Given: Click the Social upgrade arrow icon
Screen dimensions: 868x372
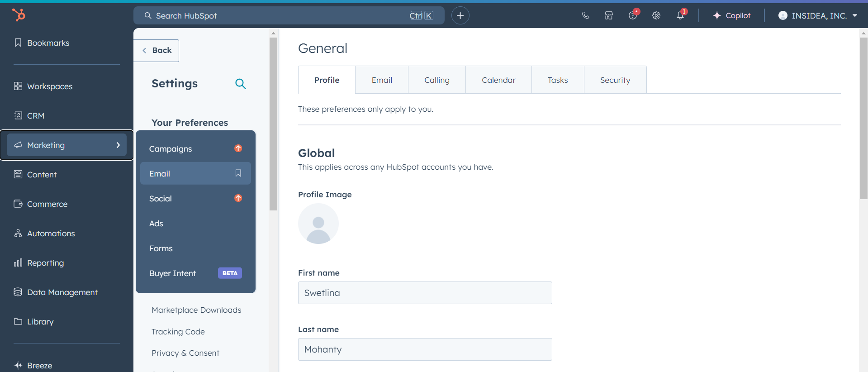Looking at the screenshot, I should 238,198.
